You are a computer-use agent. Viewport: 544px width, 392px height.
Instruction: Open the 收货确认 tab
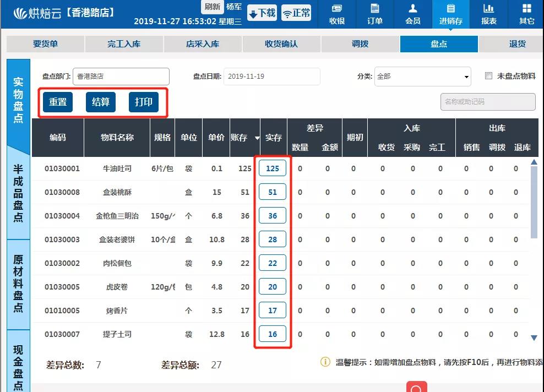(283, 43)
